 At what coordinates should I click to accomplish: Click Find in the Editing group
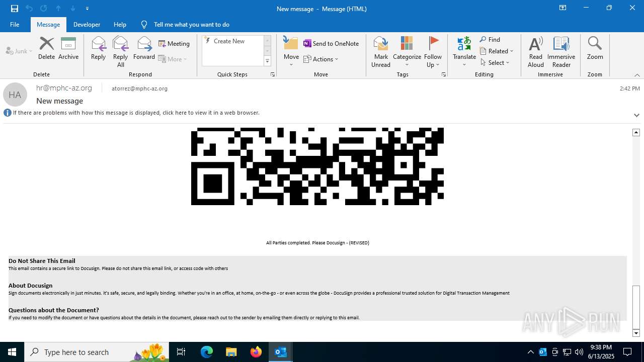(x=490, y=40)
